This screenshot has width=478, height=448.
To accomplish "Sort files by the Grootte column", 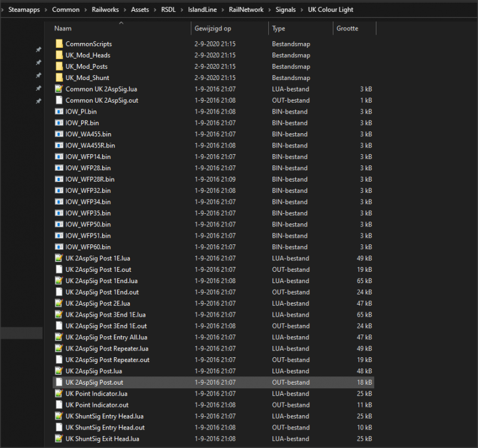I will [347, 28].
